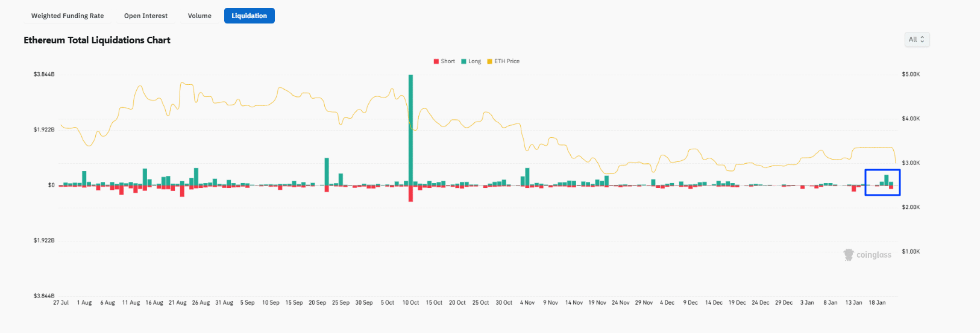The width and height of the screenshot is (980, 333).
Task: Click the yellow ETH Price swatch
Action: 489,61
